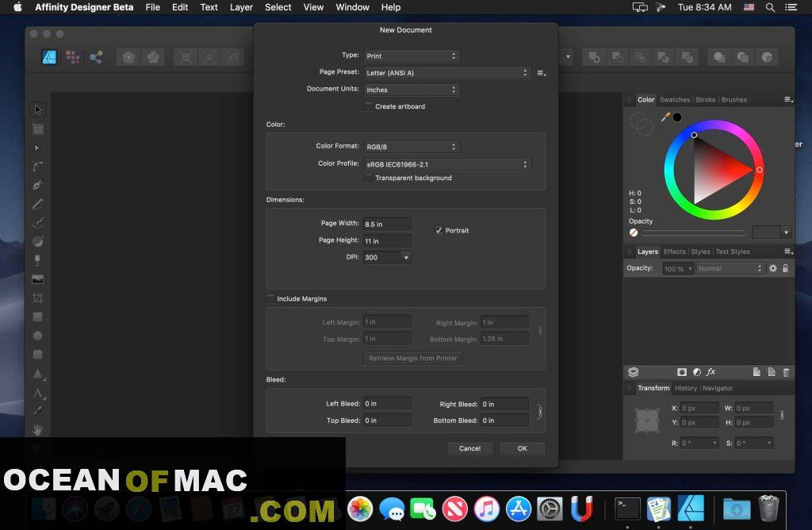Enable the Transparent background checkbox
The image size is (812, 530).
[368, 178]
